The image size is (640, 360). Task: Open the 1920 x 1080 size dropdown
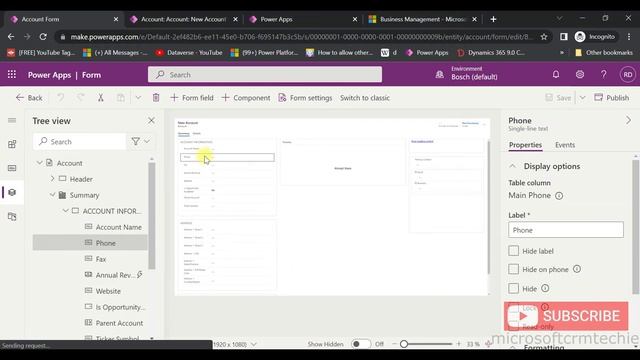coord(235,344)
